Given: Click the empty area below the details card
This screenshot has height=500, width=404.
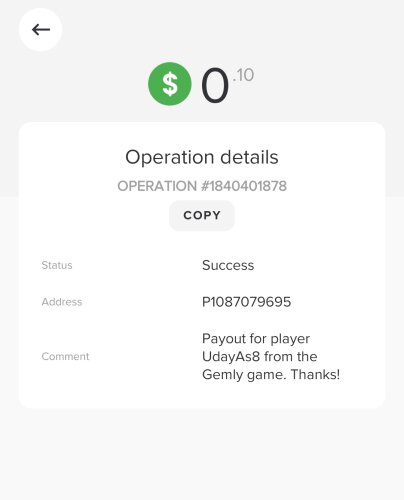Looking at the screenshot, I should coord(202,453).
